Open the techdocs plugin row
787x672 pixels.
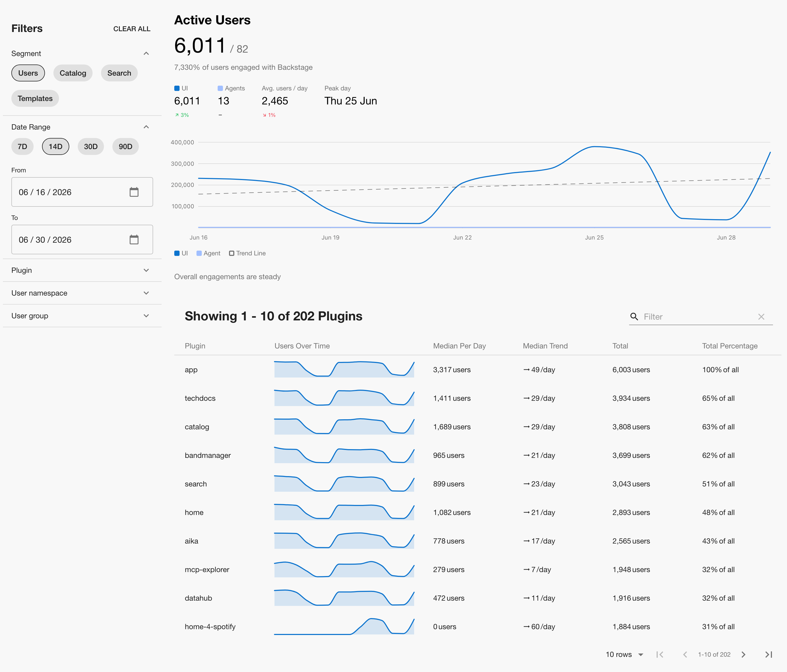pos(477,398)
